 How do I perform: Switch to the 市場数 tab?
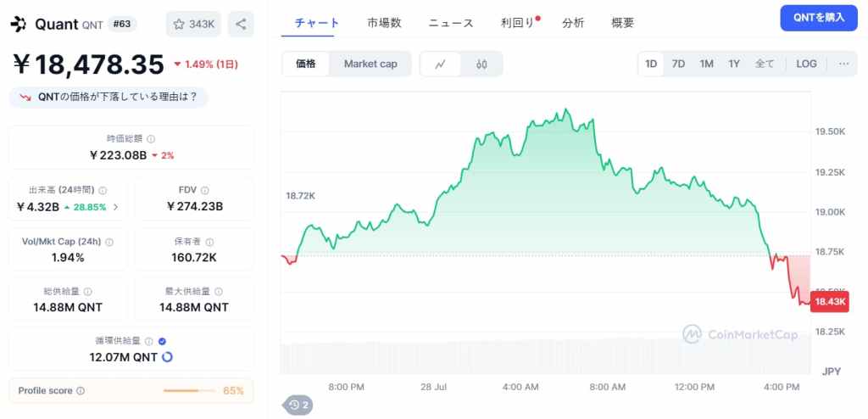point(384,23)
